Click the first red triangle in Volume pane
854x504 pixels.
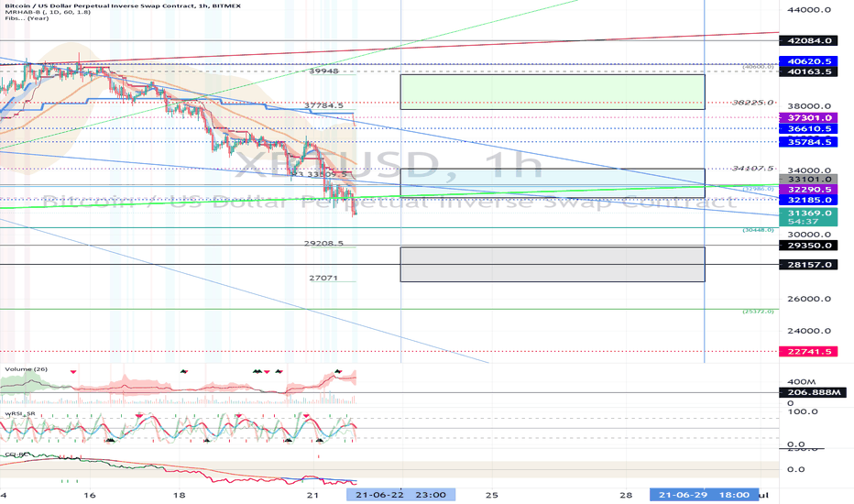tap(73, 372)
